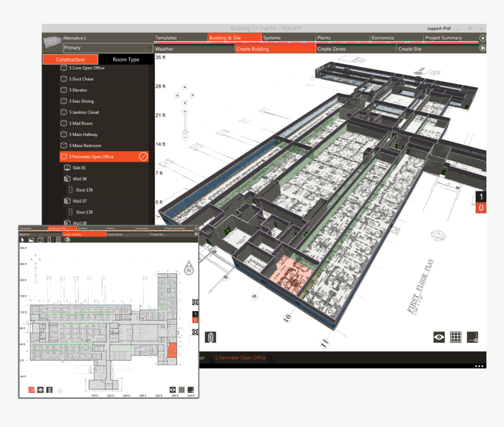Click the snap corner icon in main 3D view
This screenshot has height=427, width=504.
(x=472, y=337)
